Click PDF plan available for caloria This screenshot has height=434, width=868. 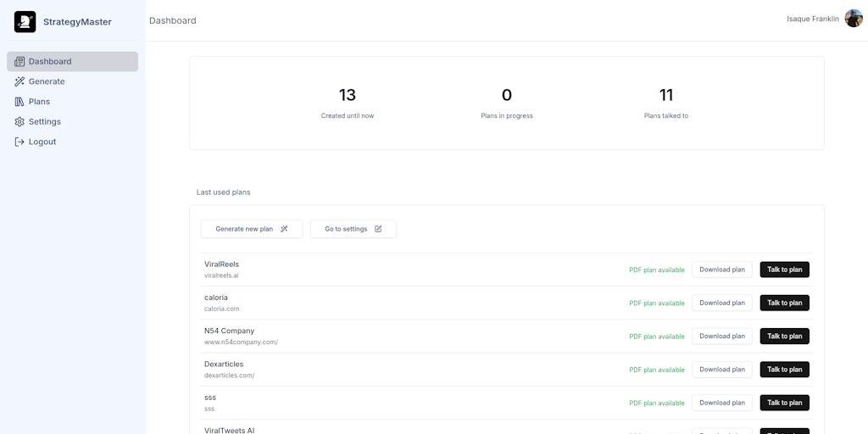[x=657, y=303]
